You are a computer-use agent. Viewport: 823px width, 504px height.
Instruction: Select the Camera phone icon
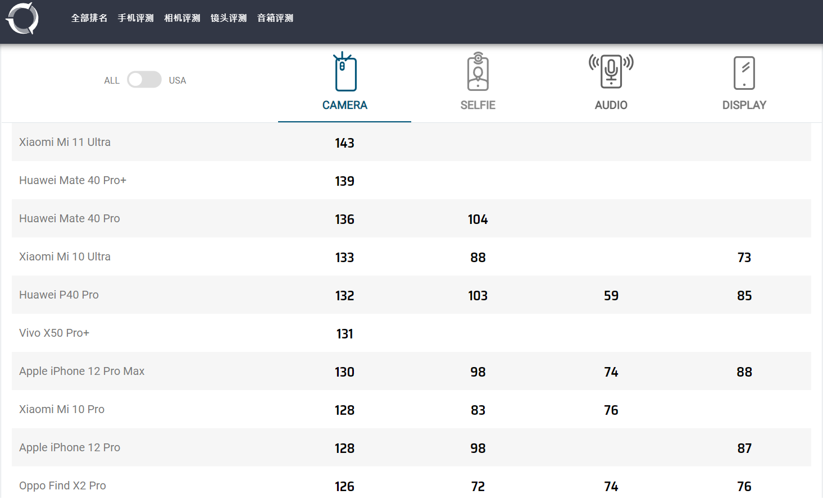pyautogui.click(x=345, y=71)
